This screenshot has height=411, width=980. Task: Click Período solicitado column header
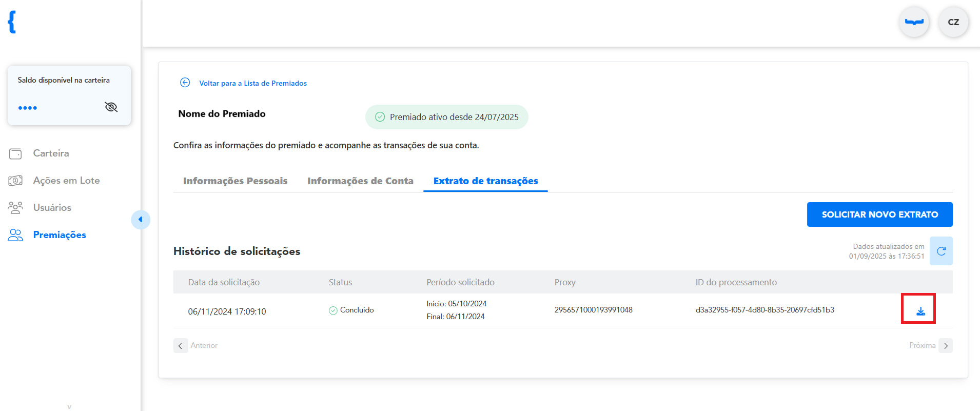pos(460,282)
